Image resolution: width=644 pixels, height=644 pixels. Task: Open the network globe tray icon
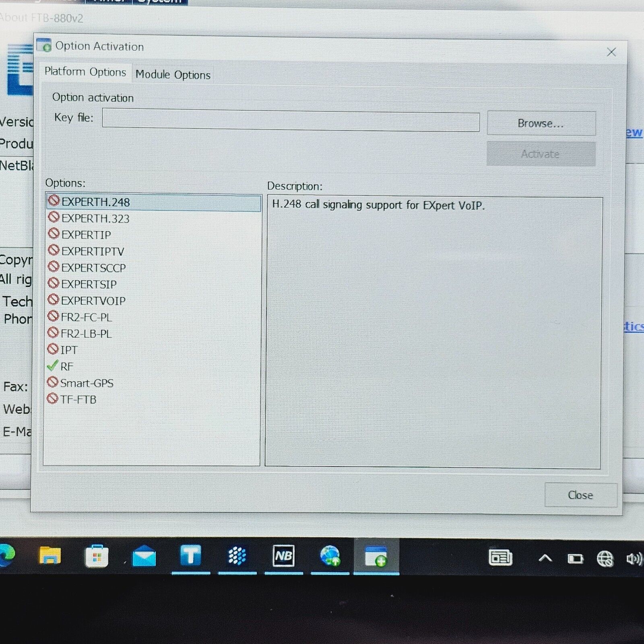(605, 559)
